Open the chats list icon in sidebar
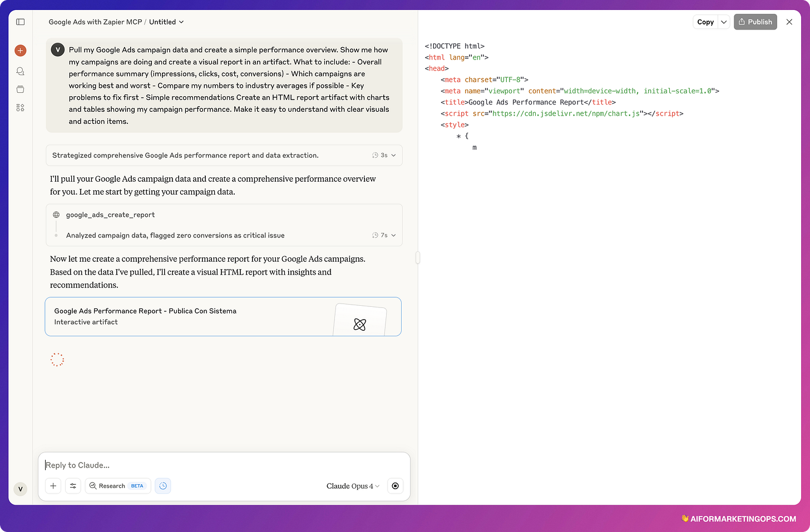This screenshot has width=810, height=532. tap(21, 71)
